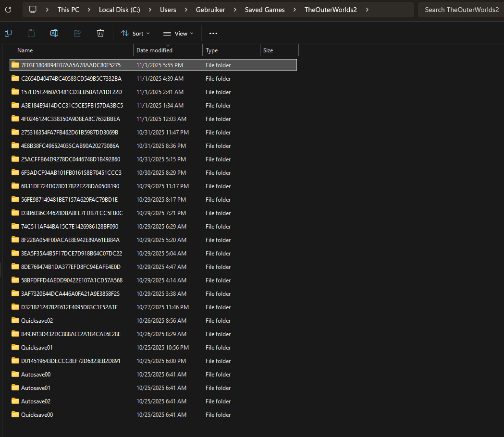Click the Refresh icon beside the address bar
This screenshot has height=437, width=504.
pyautogui.click(x=8, y=10)
